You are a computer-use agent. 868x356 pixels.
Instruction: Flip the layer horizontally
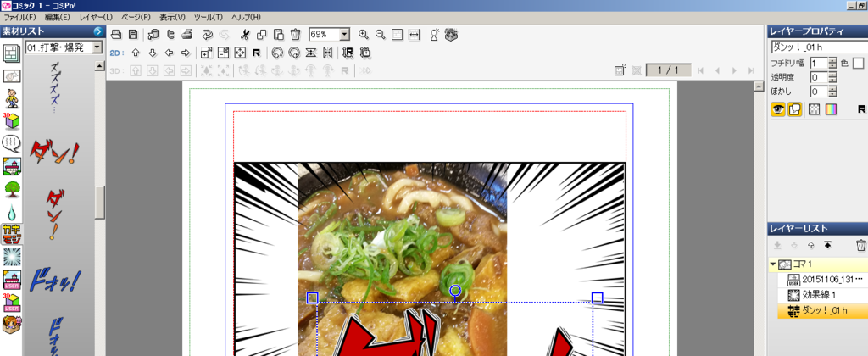pos(328,53)
